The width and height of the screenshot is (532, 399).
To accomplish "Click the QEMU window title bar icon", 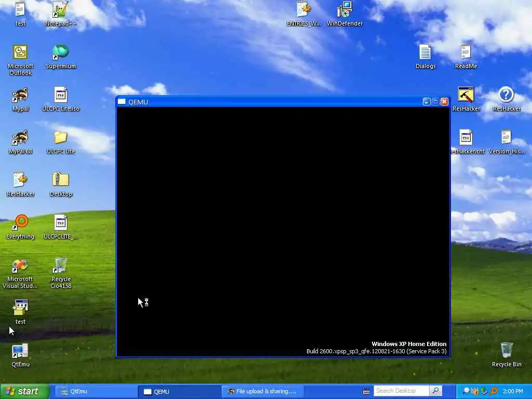I will 122,101.
